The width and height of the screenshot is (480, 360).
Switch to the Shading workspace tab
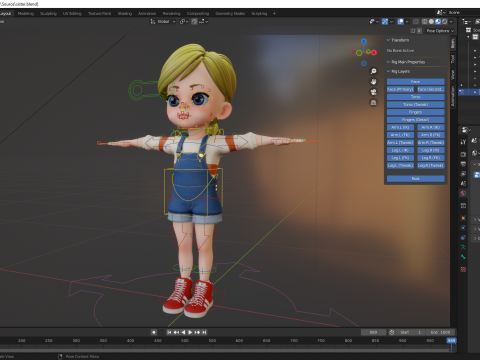coord(125,13)
